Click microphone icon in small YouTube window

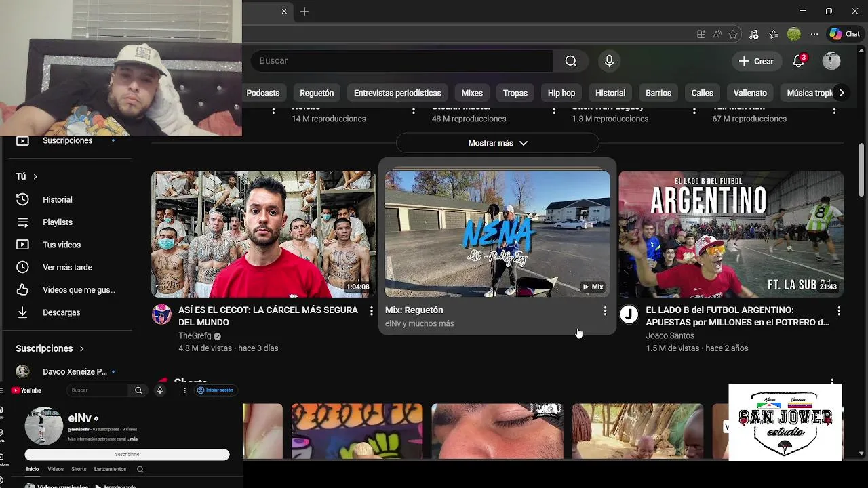point(160,390)
